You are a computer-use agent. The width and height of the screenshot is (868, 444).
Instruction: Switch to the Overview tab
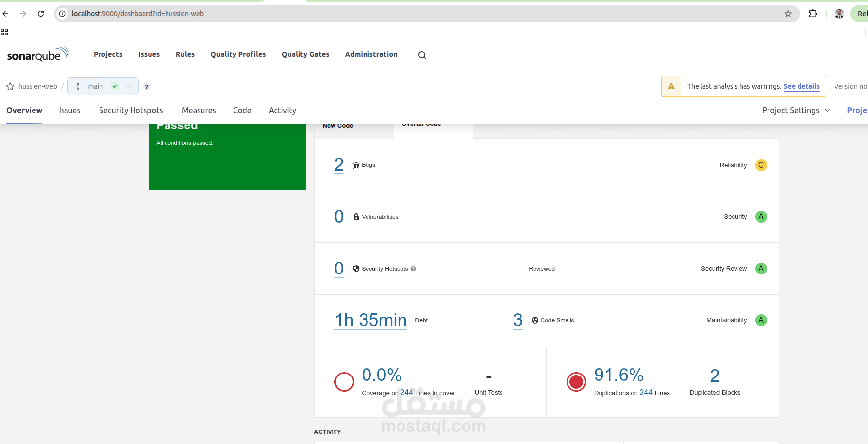(x=24, y=111)
